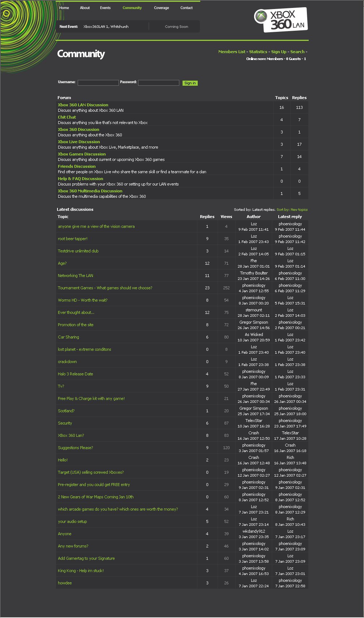Open 'King Kong - Help im stuck!' topic
364x618 pixels.
[x=81, y=571]
